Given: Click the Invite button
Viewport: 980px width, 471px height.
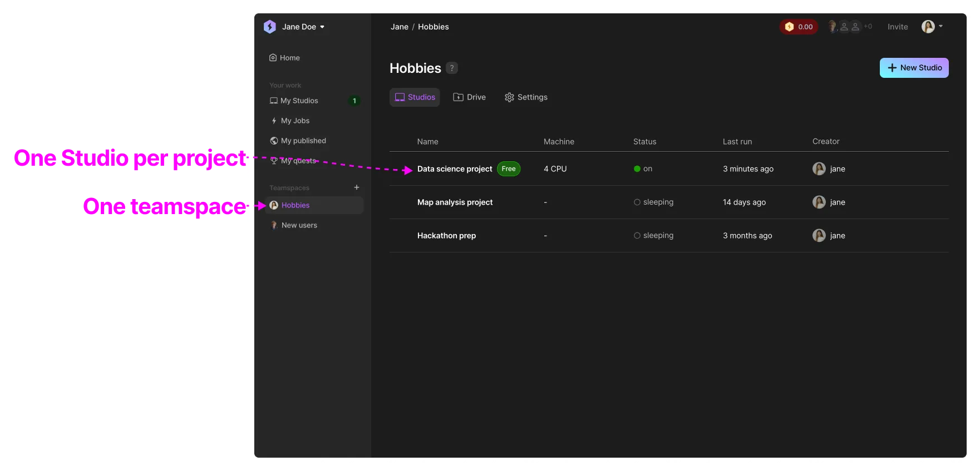Looking at the screenshot, I should 898,27.
